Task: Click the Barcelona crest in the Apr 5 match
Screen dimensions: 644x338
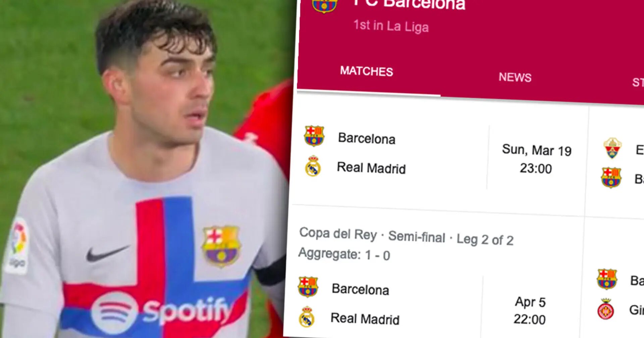Action: [308, 287]
